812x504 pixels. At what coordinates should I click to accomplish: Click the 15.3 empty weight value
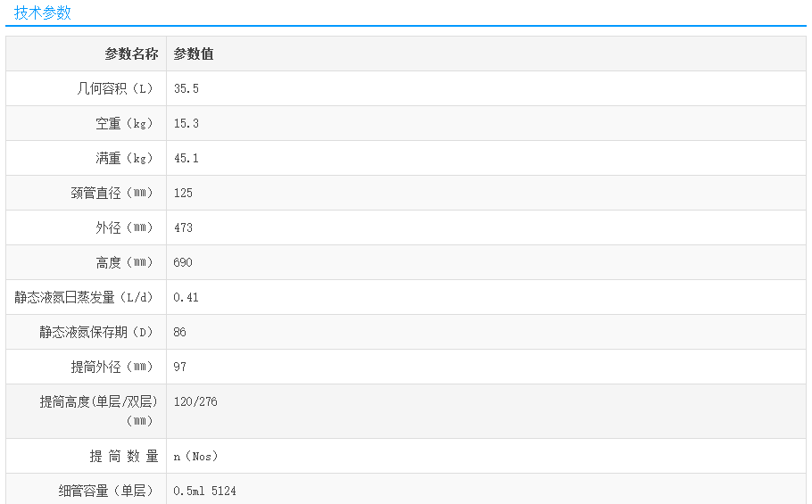(186, 123)
